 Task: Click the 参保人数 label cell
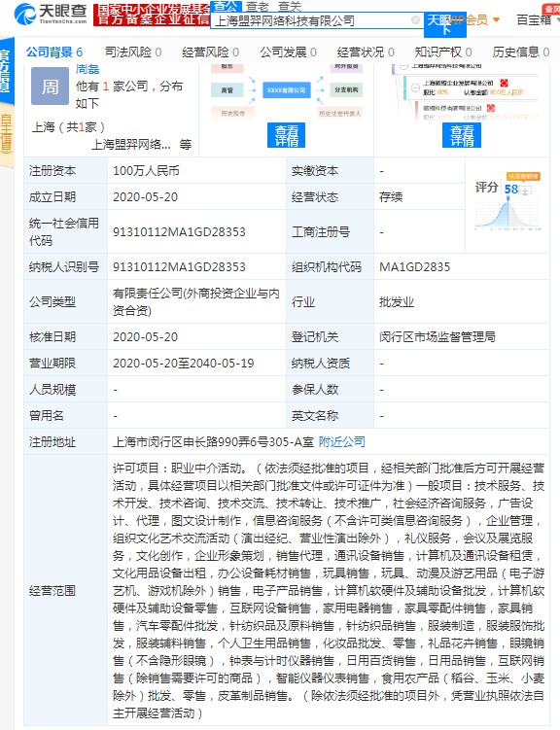330,389
